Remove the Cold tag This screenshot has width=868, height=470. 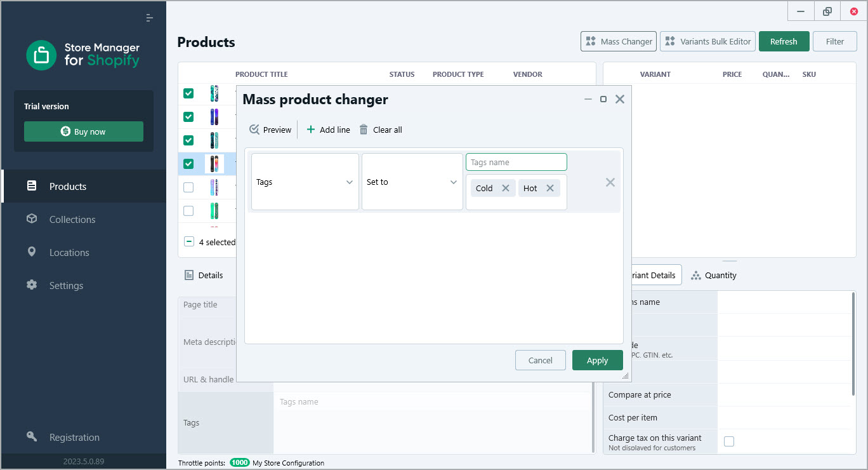(x=506, y=188)
